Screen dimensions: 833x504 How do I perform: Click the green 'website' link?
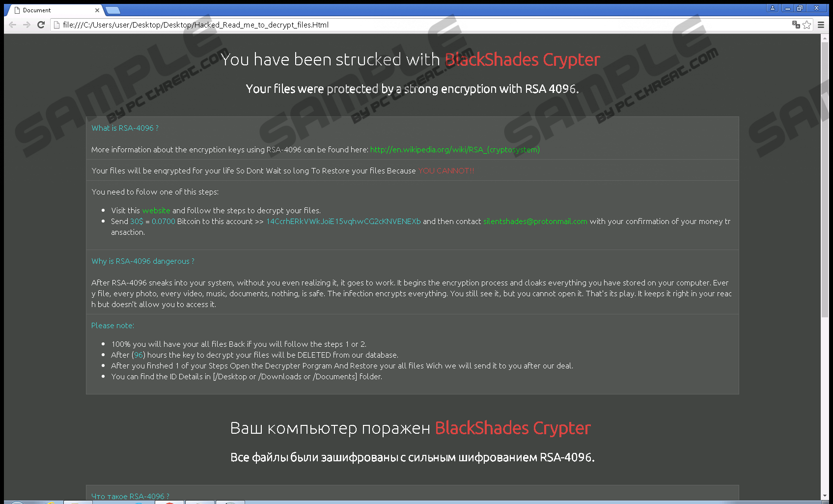pyautogui.click(x=156, y=210)
